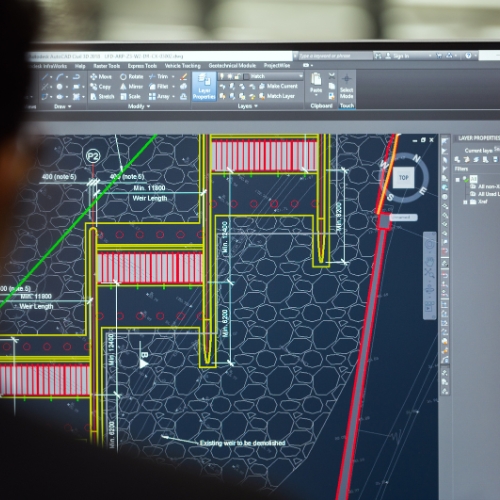This screenshot has width=500, height=500.
Task: Click the Fillet tool
Action: (159, 86)
